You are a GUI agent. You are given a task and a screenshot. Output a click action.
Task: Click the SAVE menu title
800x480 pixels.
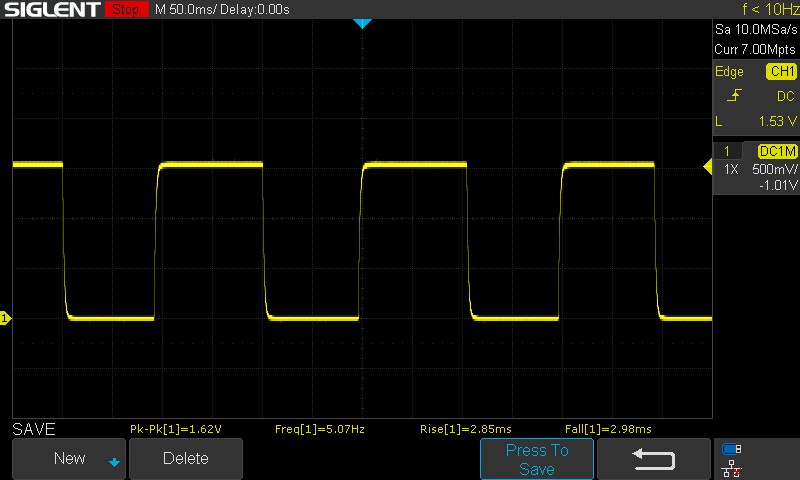coord(34,429)
